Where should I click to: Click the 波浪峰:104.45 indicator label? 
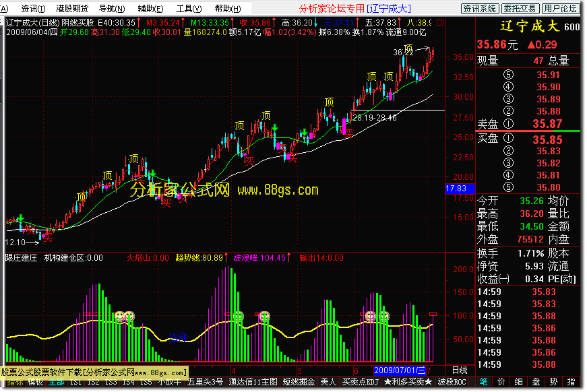[260, 258]
